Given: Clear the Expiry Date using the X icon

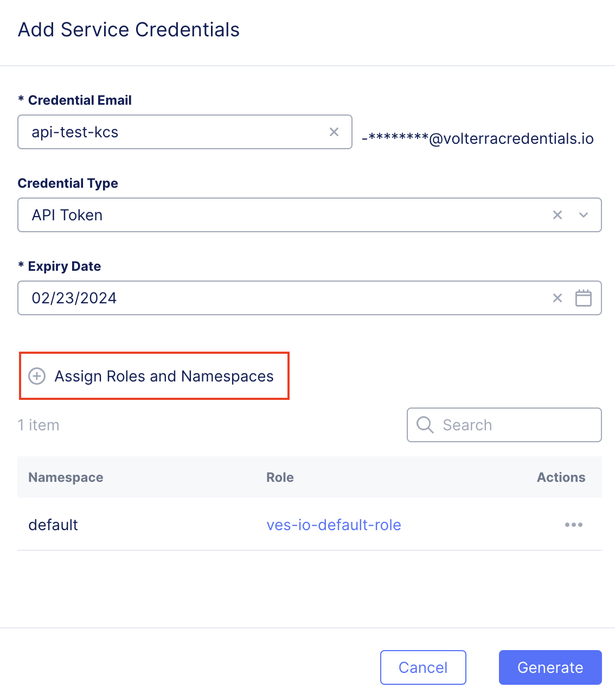Looking at the screenshot, I should pyautogui.click(x=558, y=298).
